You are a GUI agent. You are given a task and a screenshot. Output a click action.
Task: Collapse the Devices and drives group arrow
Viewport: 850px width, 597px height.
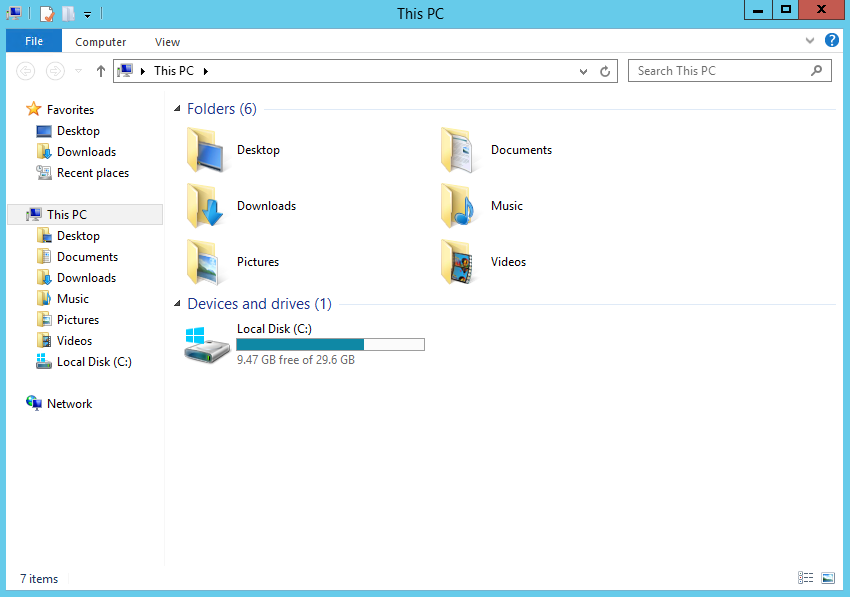click(177, 304)
